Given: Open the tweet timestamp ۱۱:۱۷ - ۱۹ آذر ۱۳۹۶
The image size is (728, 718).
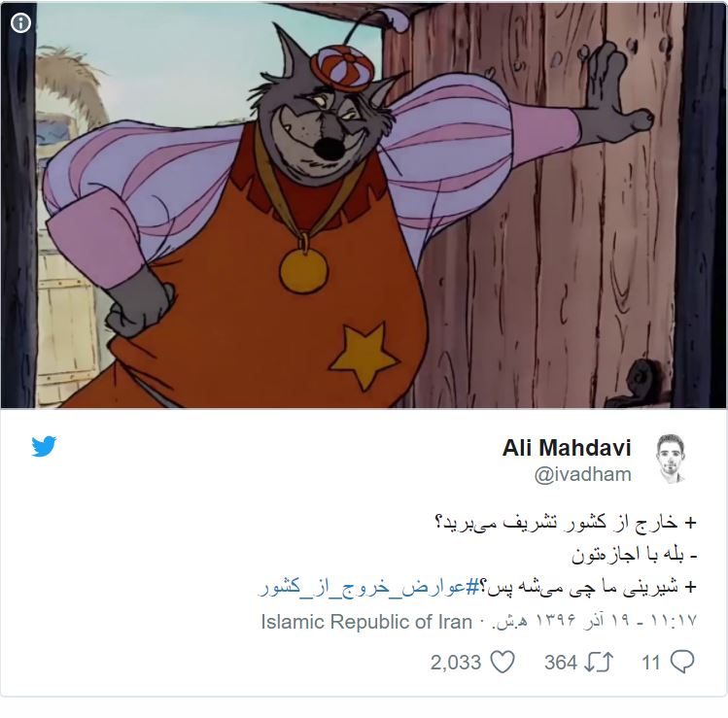Looking at the screenshot, I should tap(594, 621).
